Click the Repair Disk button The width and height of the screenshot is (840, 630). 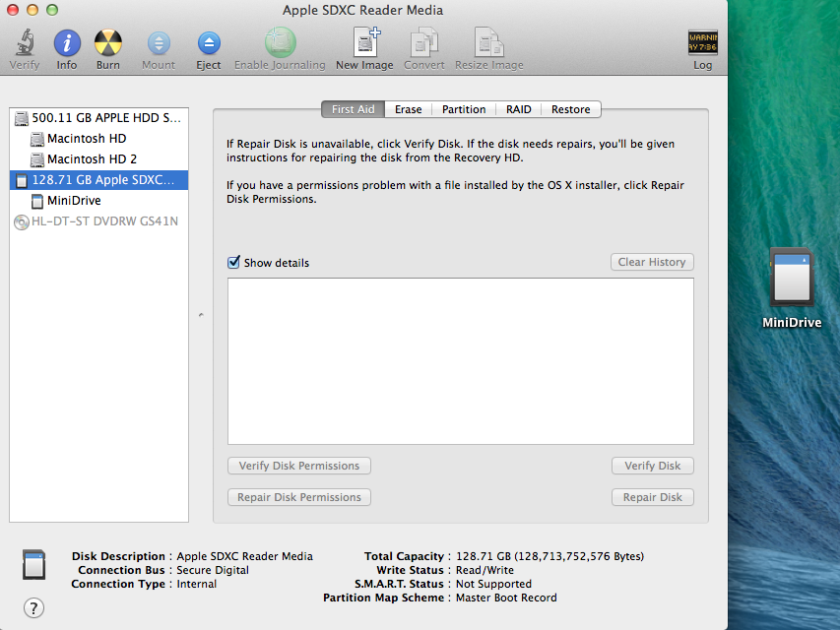click(x=653, y=497)
